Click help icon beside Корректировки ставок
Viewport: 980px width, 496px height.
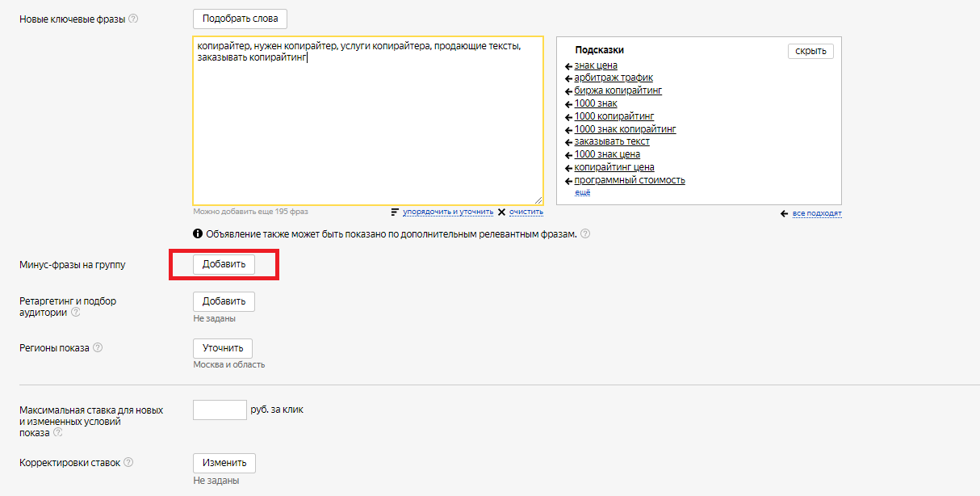(x=128, y=463)
